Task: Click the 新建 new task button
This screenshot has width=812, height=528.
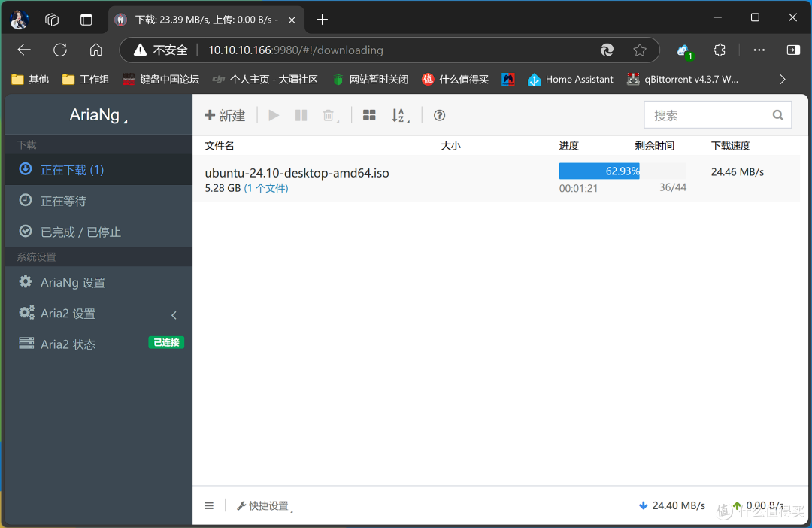Action: [x=225, y=114]
